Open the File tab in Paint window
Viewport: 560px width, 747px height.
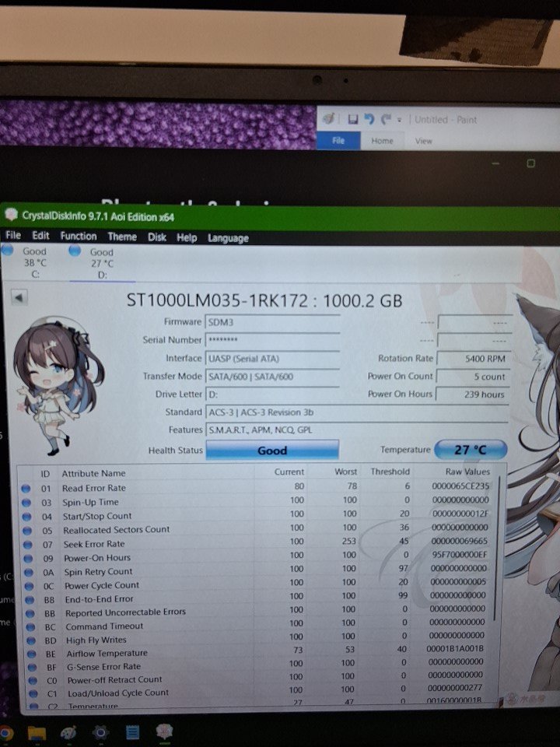click(x=338, y=141)
